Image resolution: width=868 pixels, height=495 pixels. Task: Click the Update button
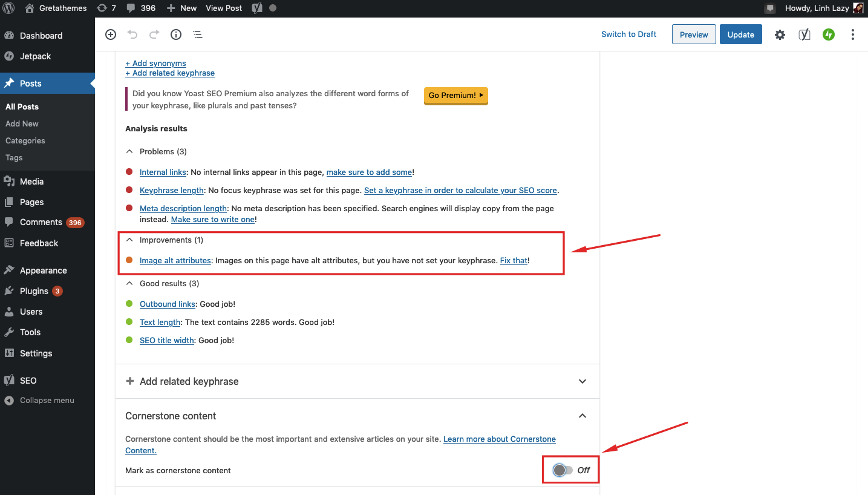[x=740, y=34]
